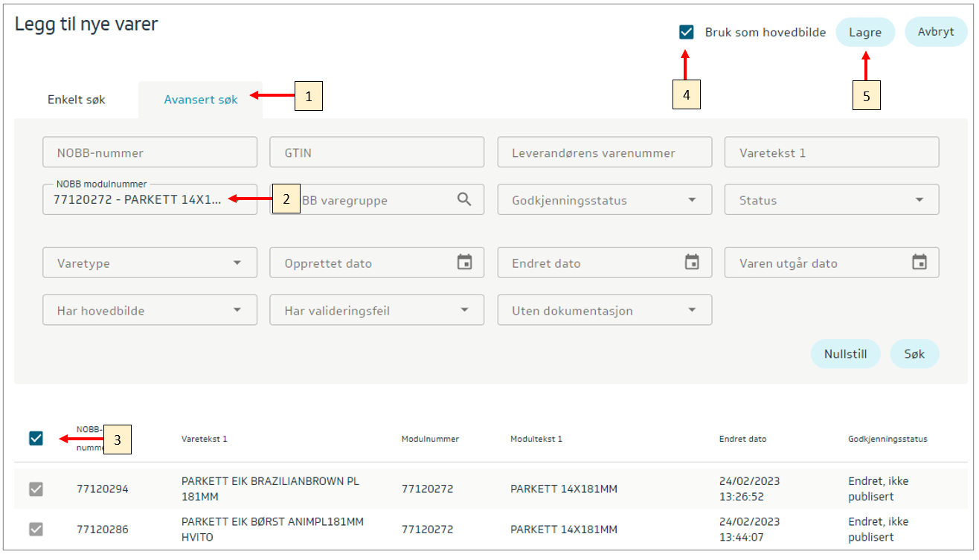Click into the NOBB-nummer input field
This screenshot has width=979, height=560.
(x=150, y=152)
